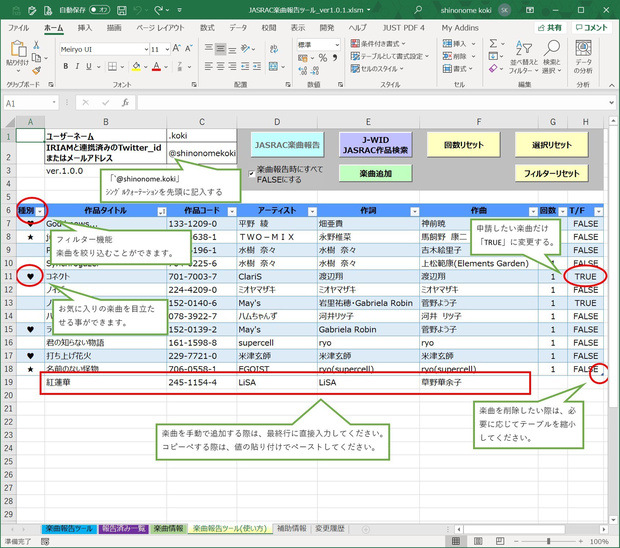
Task: Toggle the AutoSave switch
Action: [99, 10]
